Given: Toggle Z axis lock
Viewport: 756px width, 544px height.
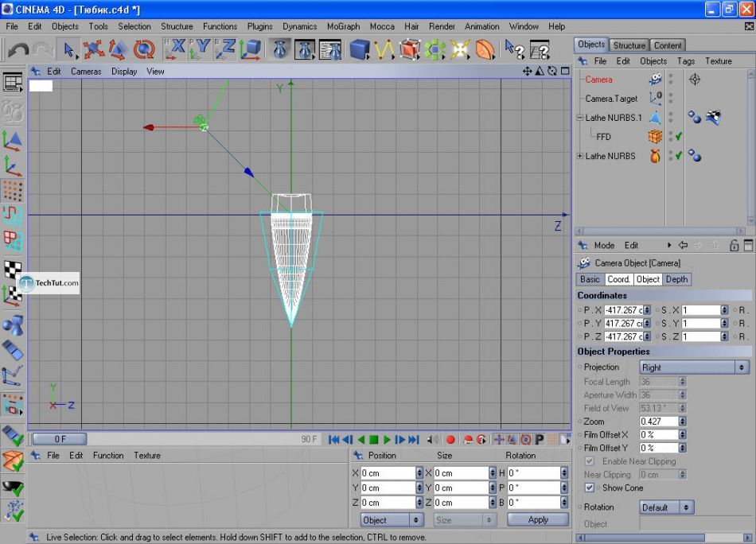Looking at the screenshot, I should tap(224, 49).
